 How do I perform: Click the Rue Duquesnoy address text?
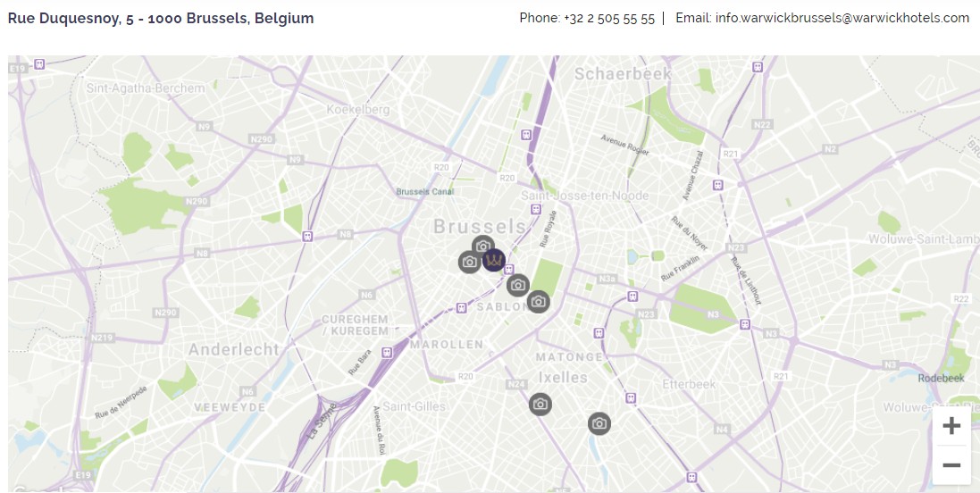(161, 18)
